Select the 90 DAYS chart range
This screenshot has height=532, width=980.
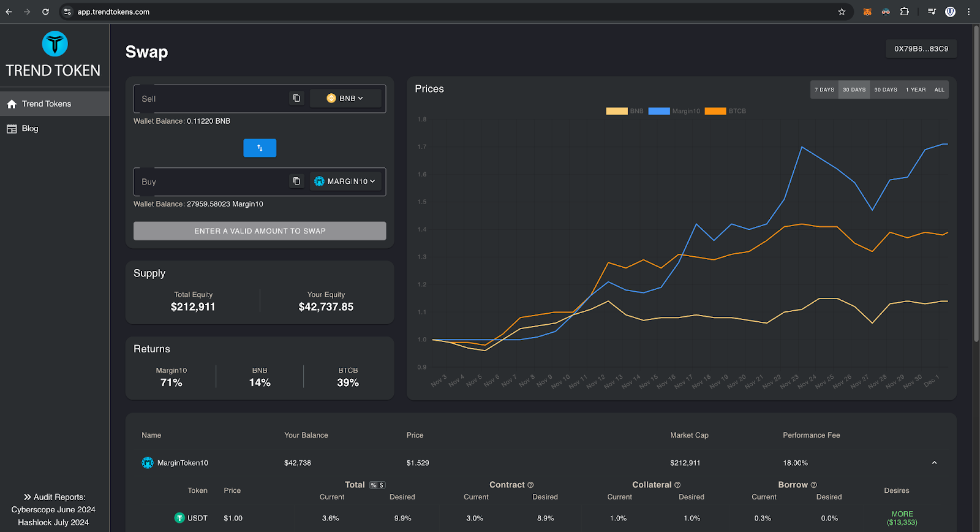(886, 89)
